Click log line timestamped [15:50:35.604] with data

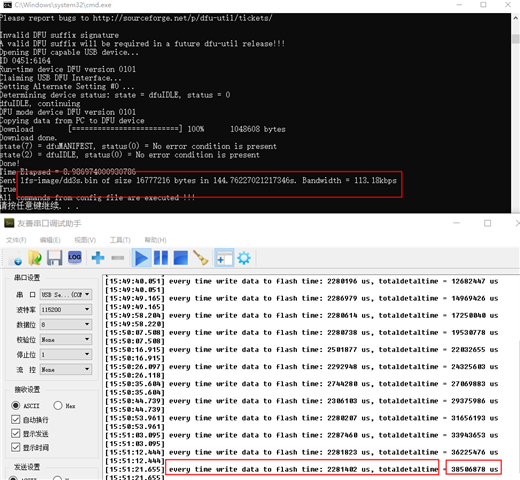click(302, 384)
